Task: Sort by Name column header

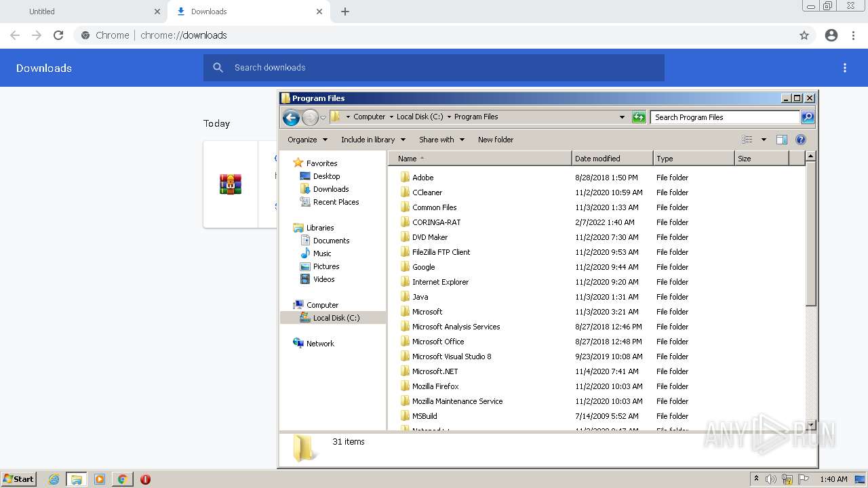Action: [480, 159]
